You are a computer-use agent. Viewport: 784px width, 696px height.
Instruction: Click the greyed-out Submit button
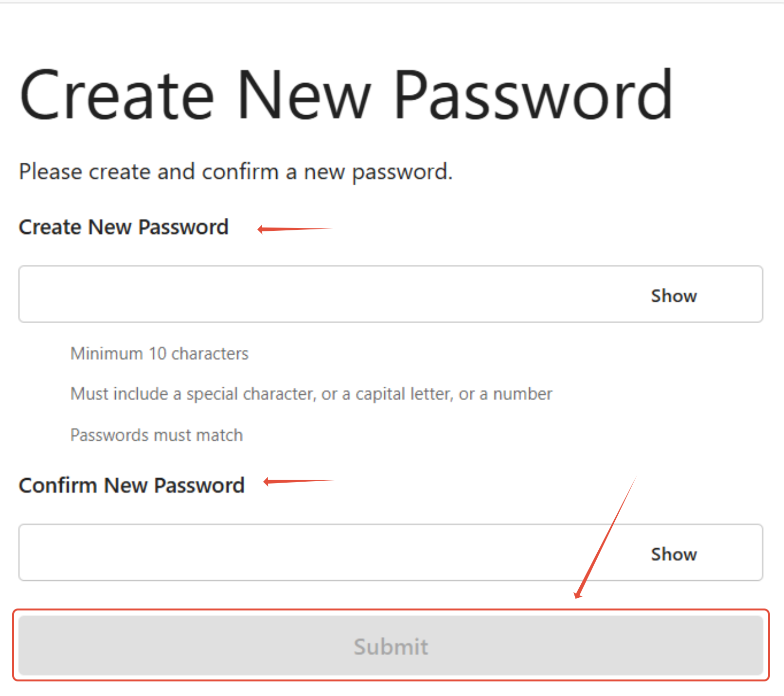391,645
